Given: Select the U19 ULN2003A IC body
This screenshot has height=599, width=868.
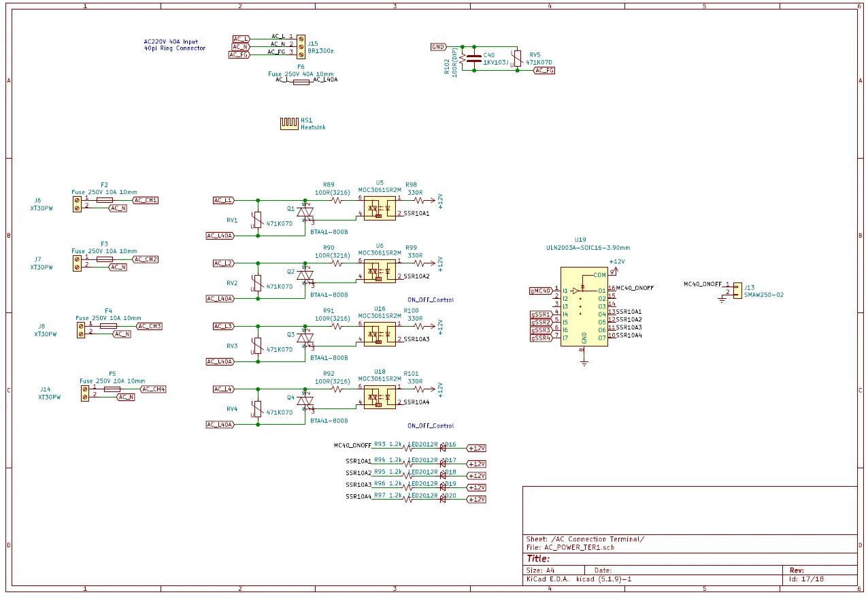Looking at the screenshot, I should click(x=584, y=306).
